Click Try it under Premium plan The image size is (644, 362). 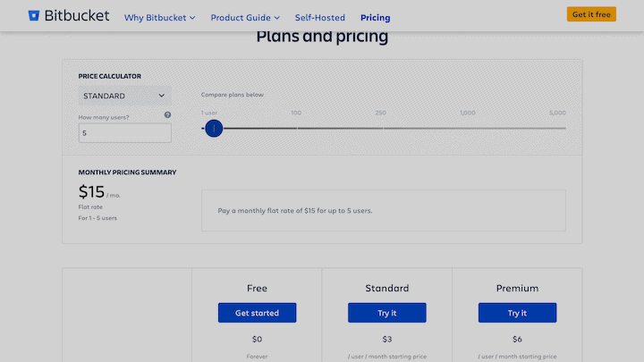point(517,313)
